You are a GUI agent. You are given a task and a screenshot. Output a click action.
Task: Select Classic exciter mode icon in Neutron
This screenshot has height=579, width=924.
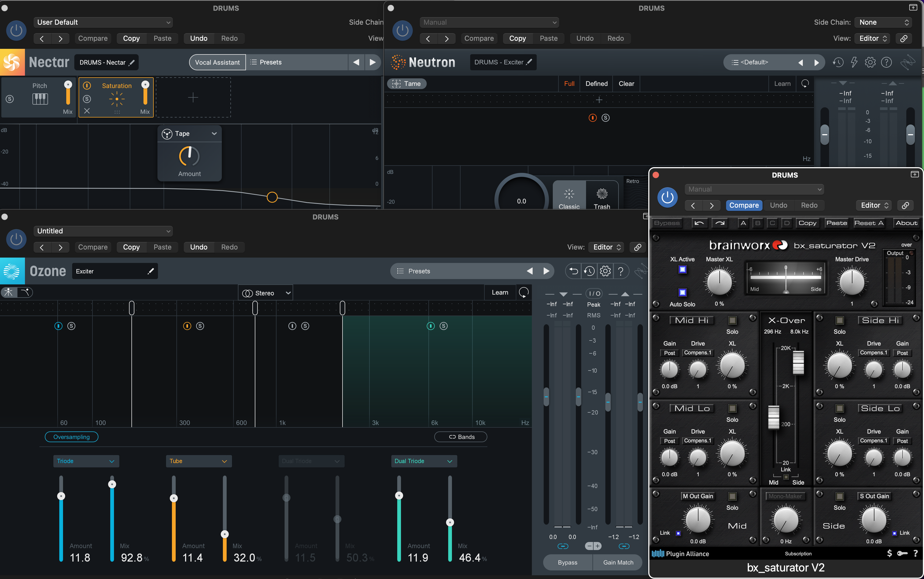coord(569,194)
